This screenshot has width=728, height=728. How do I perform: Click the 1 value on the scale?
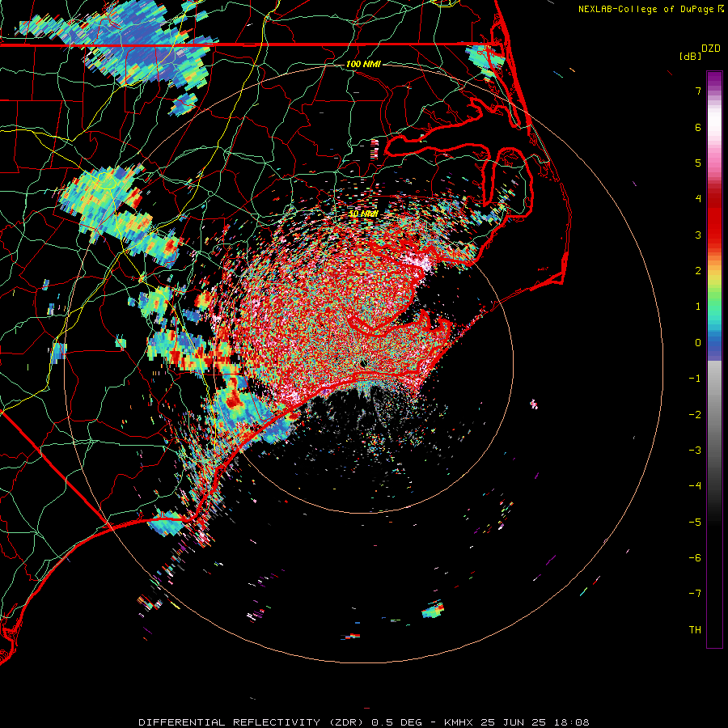(698, 307)
